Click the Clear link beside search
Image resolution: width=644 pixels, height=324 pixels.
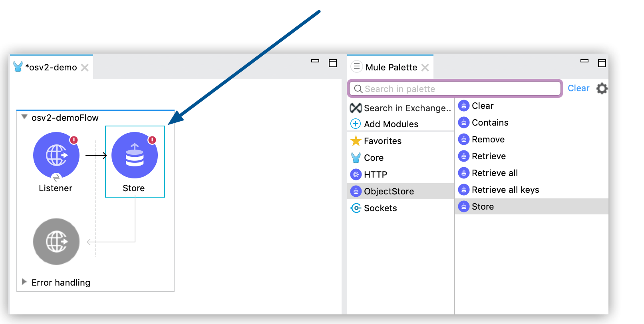tap(578, 88)
